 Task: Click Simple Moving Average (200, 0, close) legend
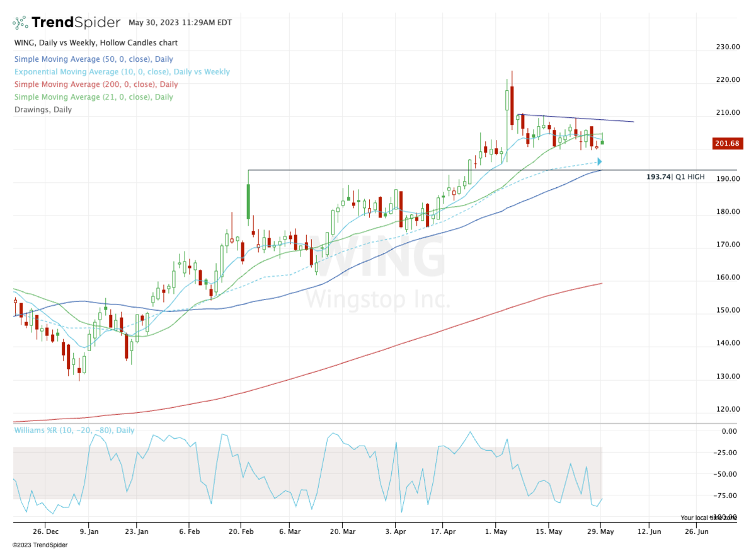[x=96, y=84]
